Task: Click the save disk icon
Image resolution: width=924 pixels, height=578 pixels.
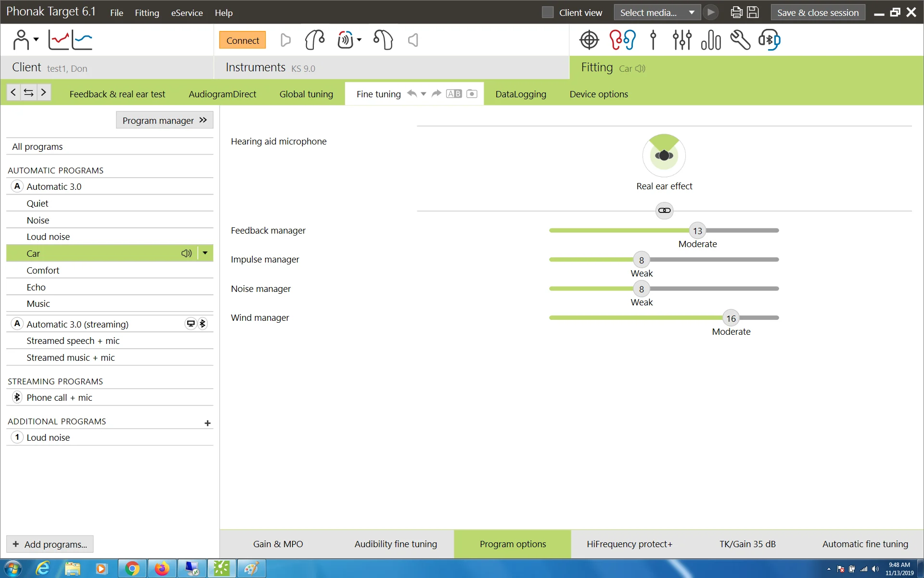Action: click(753, 13)
